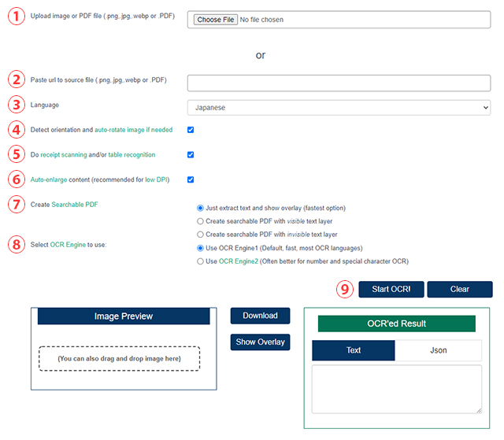
Task: Click the Clear button
Action: [460, 290]
